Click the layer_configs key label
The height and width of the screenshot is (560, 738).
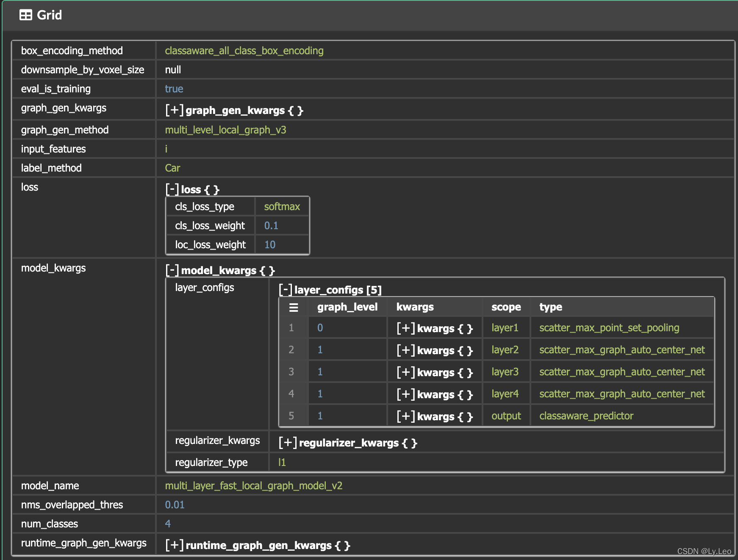point(205,288)
